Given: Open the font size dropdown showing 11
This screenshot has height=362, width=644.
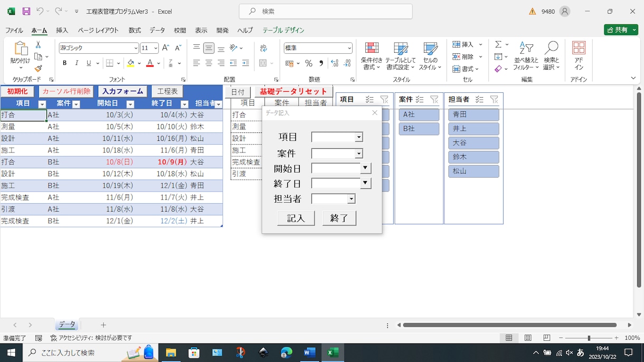Looking at the screenshot, I should point(156,48).
